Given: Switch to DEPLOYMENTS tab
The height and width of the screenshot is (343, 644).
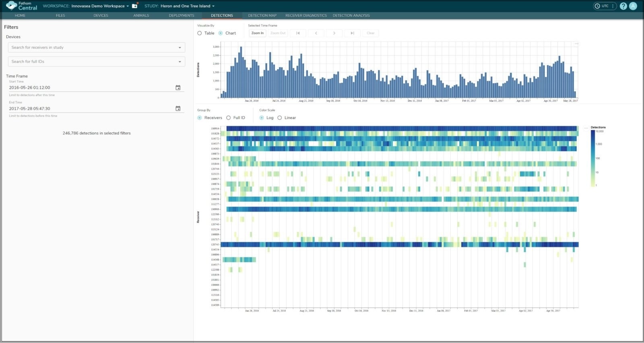Looking at the screenshot, I should click(x=182, y=16).
